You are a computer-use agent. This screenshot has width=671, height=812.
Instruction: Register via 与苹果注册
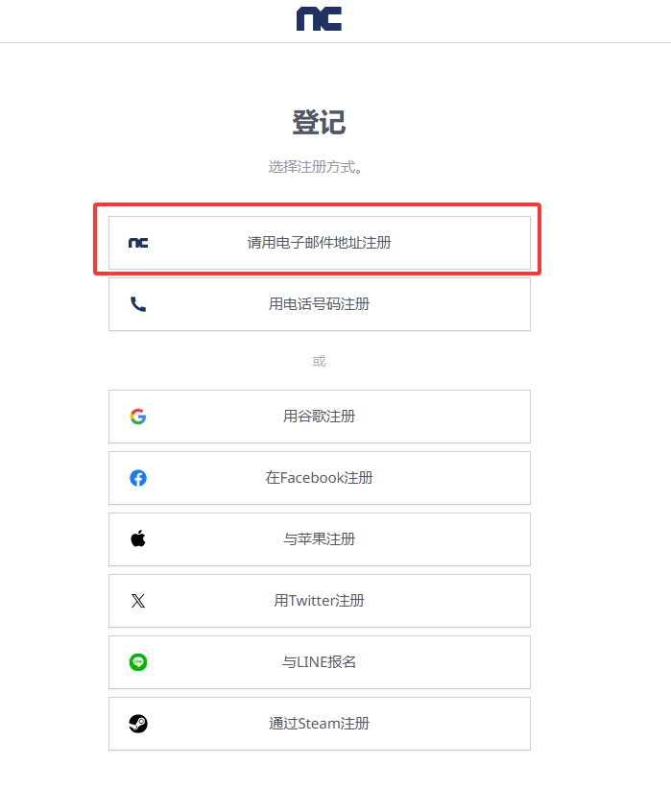click(320, 539)
